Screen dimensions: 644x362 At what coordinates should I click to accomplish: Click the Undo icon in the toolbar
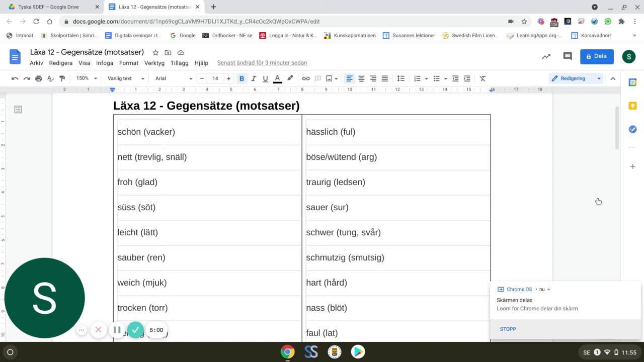coord(15,78)
